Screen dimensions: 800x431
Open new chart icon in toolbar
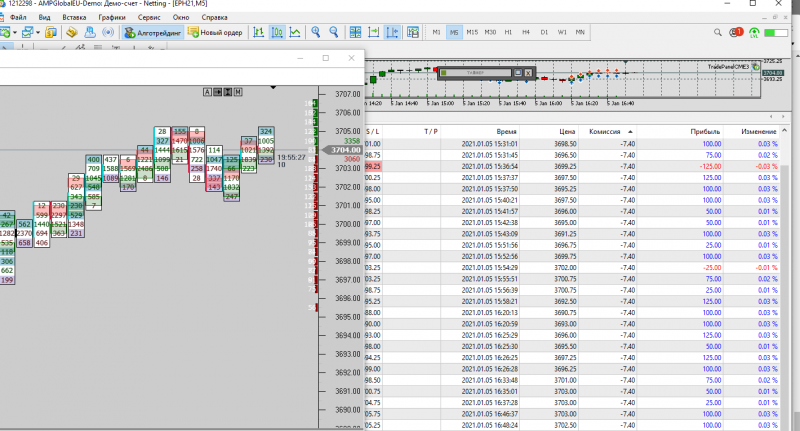click(5, 33)
